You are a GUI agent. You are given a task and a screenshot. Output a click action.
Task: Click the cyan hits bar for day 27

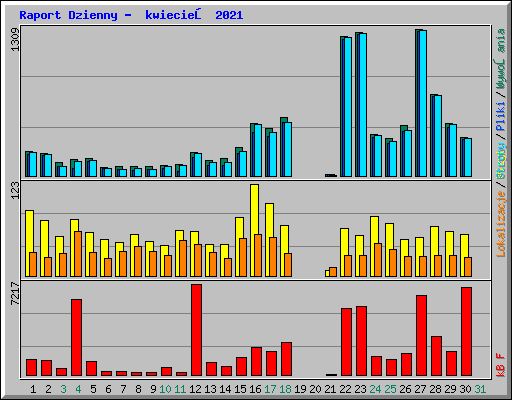coord(423,103)
